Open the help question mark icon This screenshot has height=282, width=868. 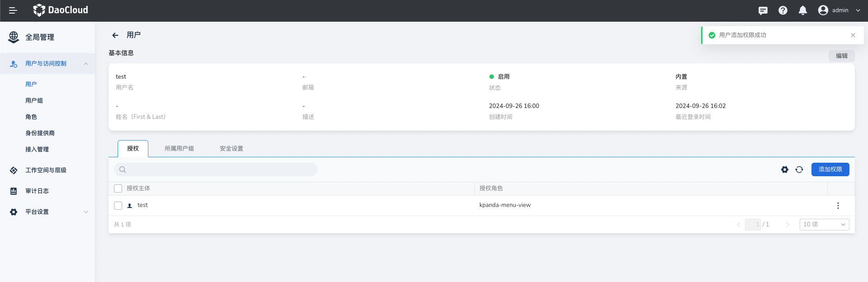tap(783, 10)
